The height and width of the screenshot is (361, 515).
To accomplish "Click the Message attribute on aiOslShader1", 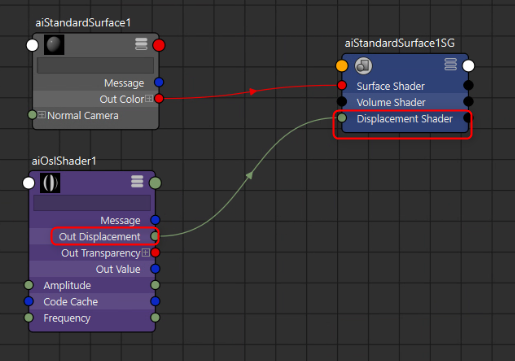I will (120, 221).
